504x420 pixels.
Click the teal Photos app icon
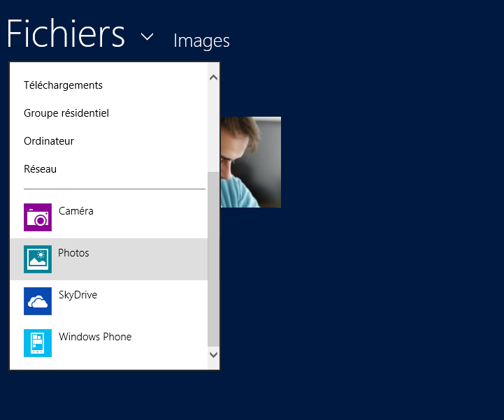pos(38,259)
